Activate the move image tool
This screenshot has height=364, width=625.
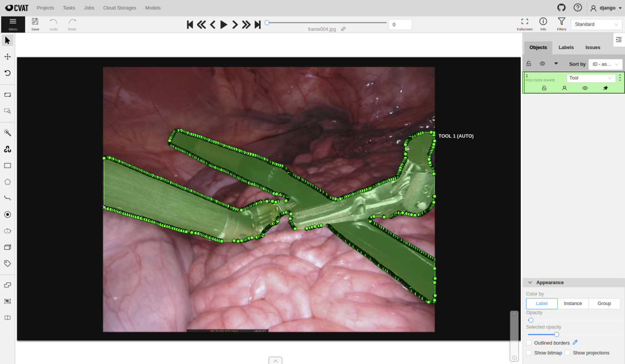coord(7,57)
